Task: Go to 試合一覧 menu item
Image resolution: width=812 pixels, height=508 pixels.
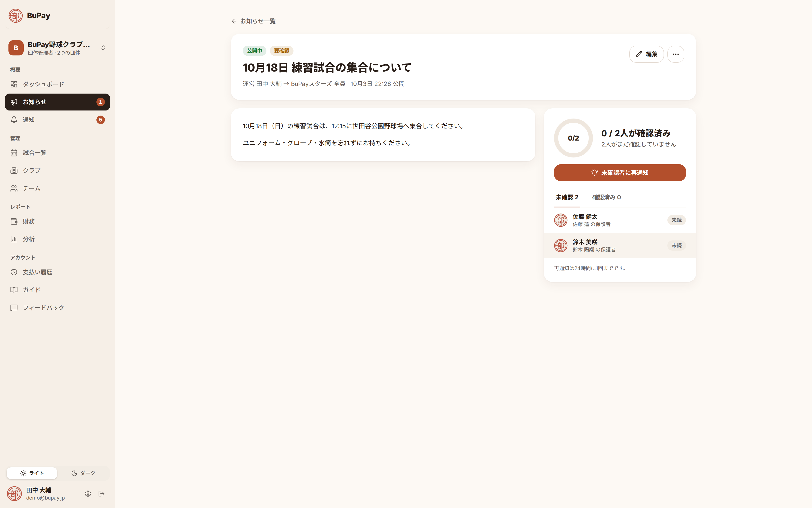Action: 57,153
